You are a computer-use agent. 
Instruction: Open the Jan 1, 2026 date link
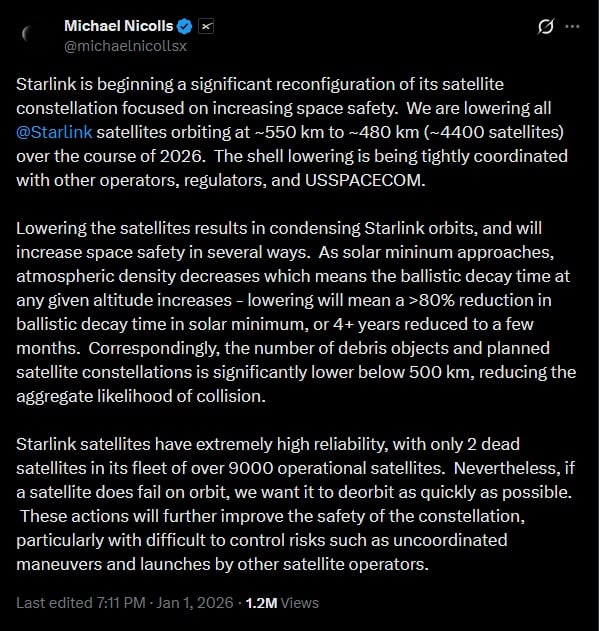[x=195, y=603]
